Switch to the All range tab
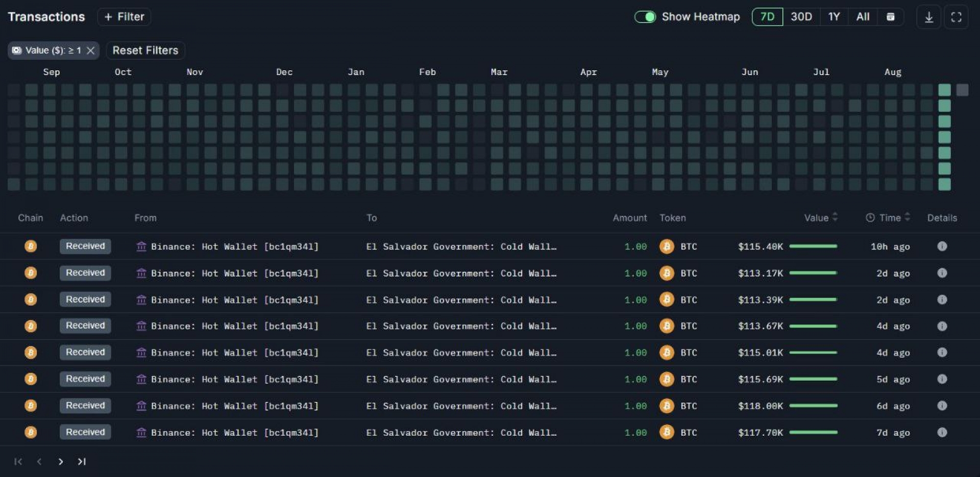 tap(863, 17)
